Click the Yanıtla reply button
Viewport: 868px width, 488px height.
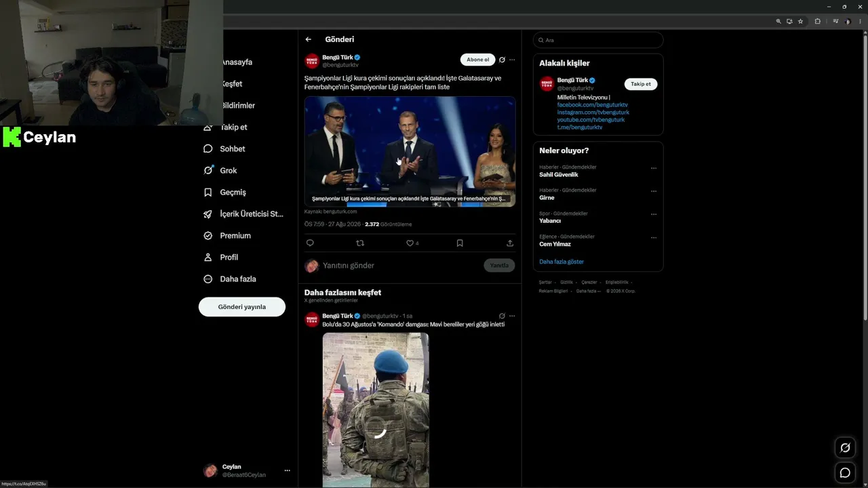click(499, 265)
